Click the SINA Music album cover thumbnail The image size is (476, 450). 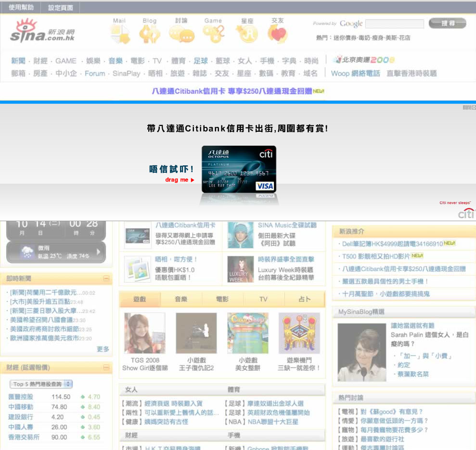pyautogui.click(x=241, y=235)
